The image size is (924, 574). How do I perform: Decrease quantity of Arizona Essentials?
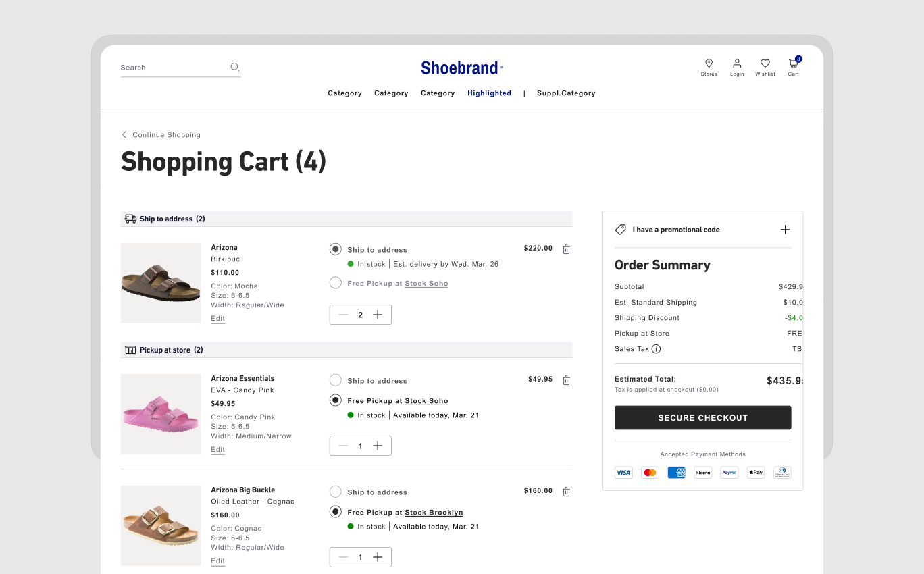click(x=344, y=446)
